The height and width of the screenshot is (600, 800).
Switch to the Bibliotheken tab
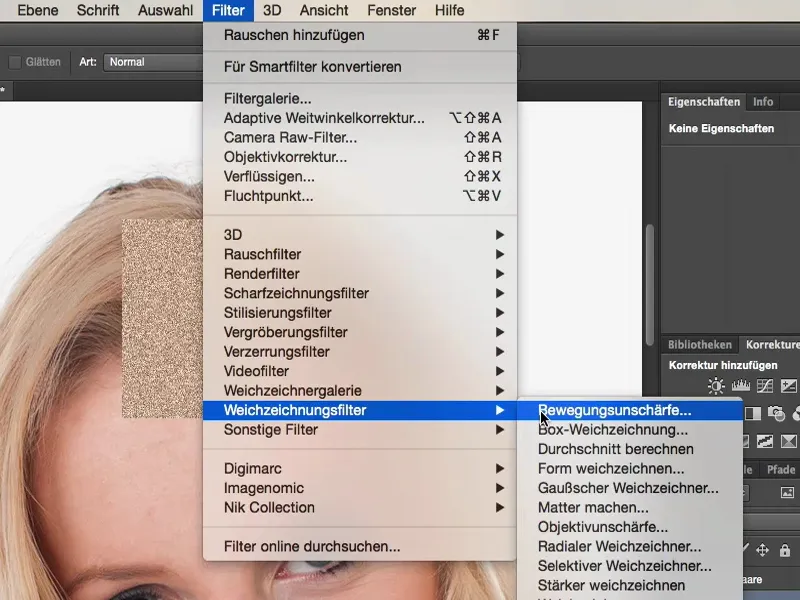[699, 344]
